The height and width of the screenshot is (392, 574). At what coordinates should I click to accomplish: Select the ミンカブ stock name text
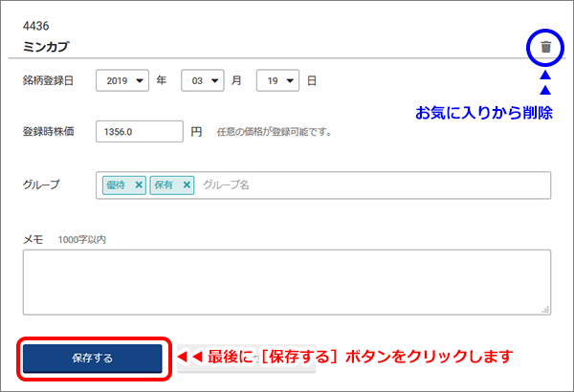46,47
